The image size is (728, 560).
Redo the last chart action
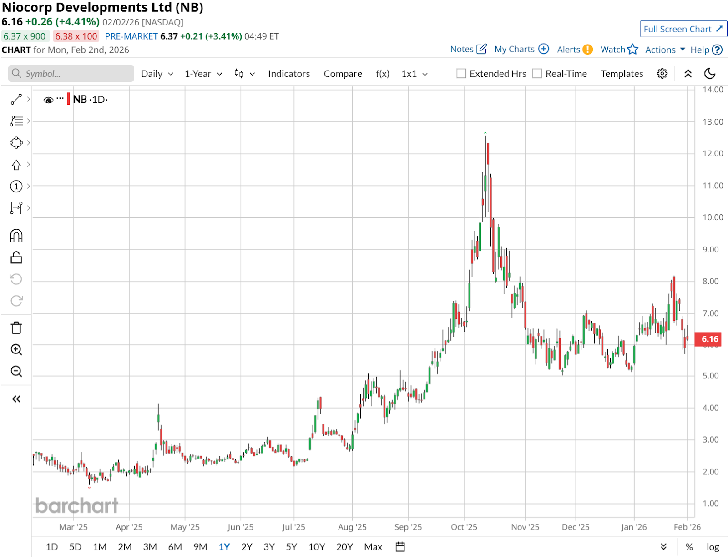(x=16, y=301)
